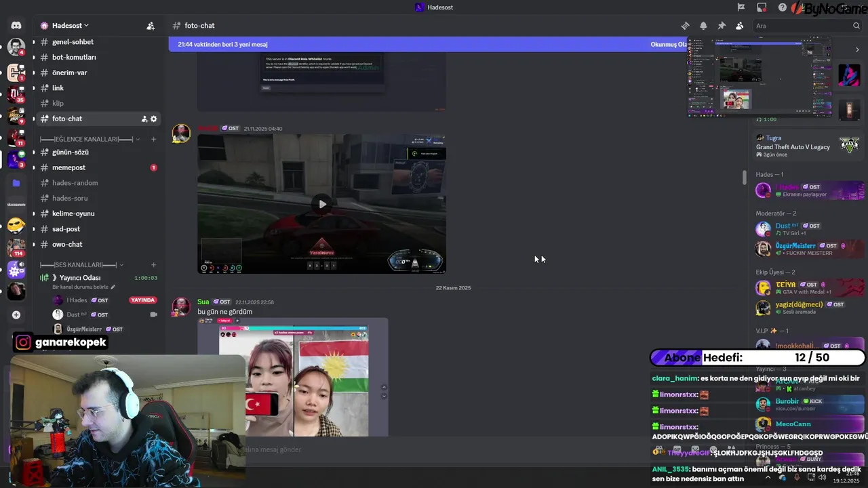
Task: Open Burobir member entry with KICK badge
Action: [808, 405]
